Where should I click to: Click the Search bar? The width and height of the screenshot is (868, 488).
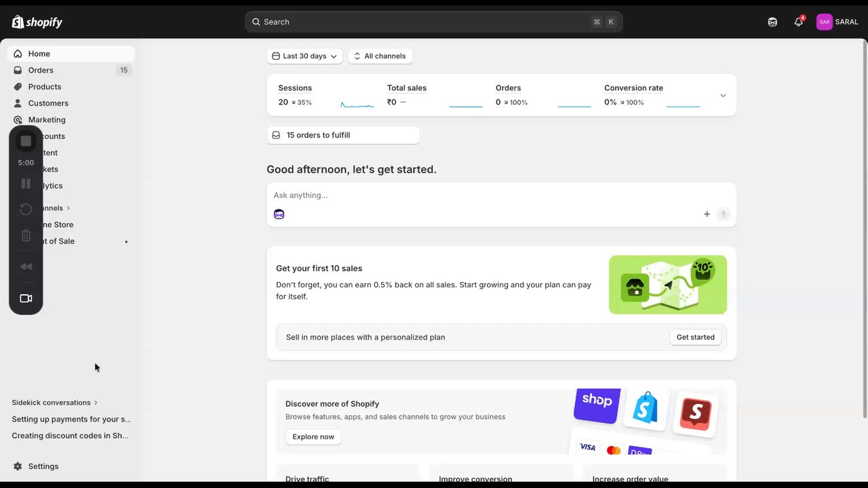coord(434,22)
